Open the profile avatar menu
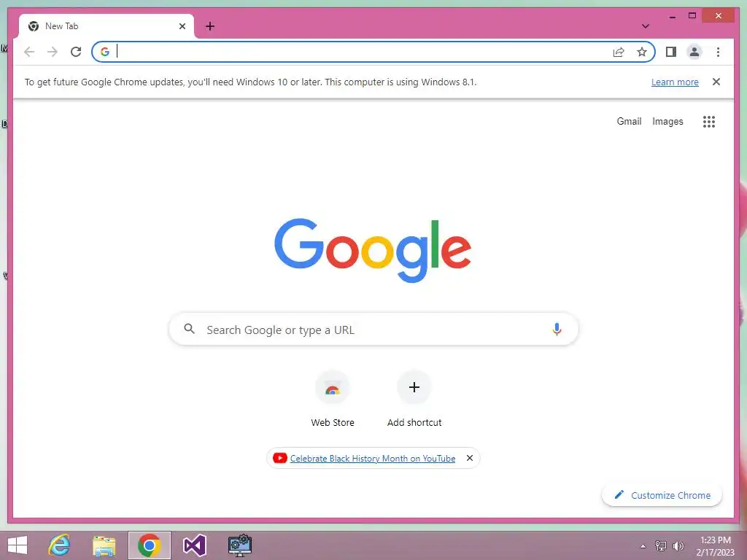This screenshot has width=747, height=560. pos(694,52)
